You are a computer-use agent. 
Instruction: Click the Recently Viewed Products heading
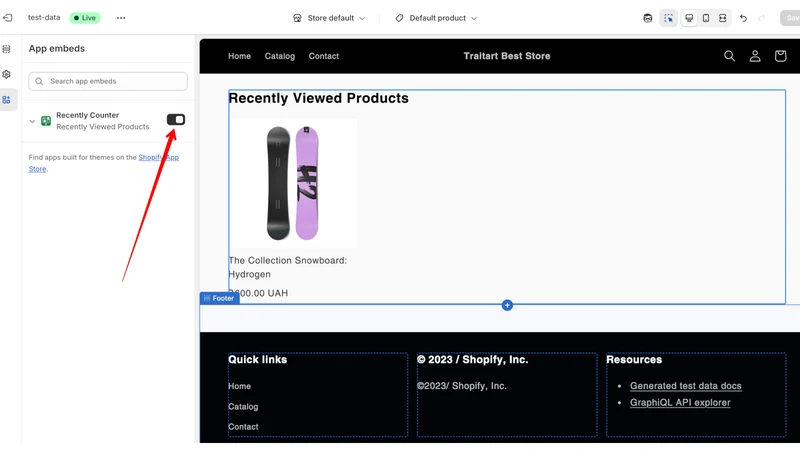[x=318, y=98]
